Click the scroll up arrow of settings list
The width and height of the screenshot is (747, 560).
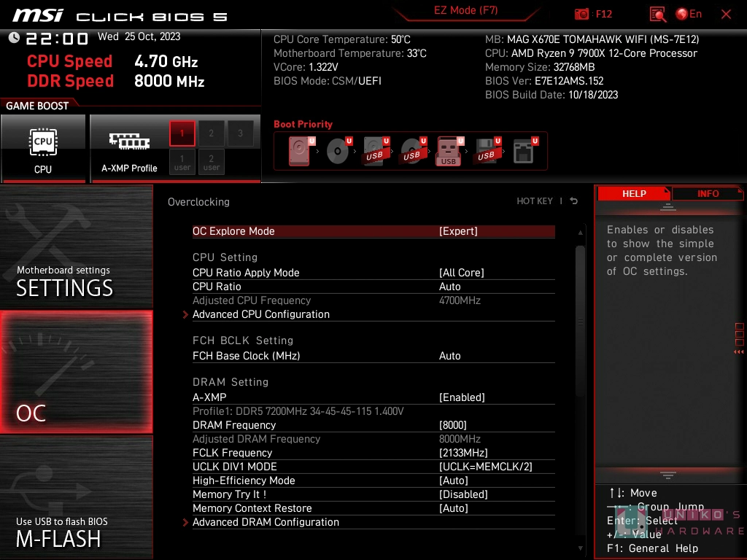coord(580,233)
